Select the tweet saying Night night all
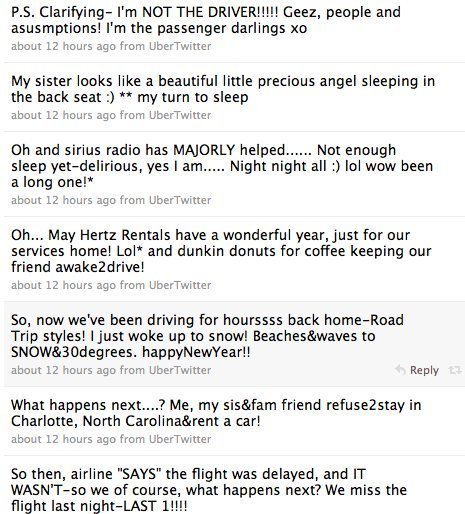Screen dimensions: 465x514 coord(222,166)
